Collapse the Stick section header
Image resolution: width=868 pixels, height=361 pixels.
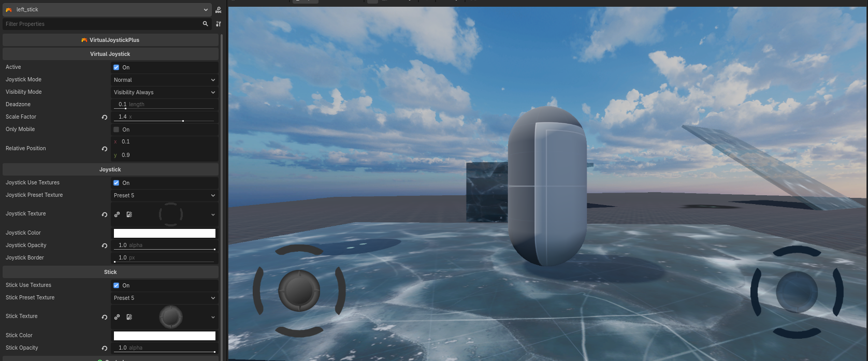pos(110,272)
